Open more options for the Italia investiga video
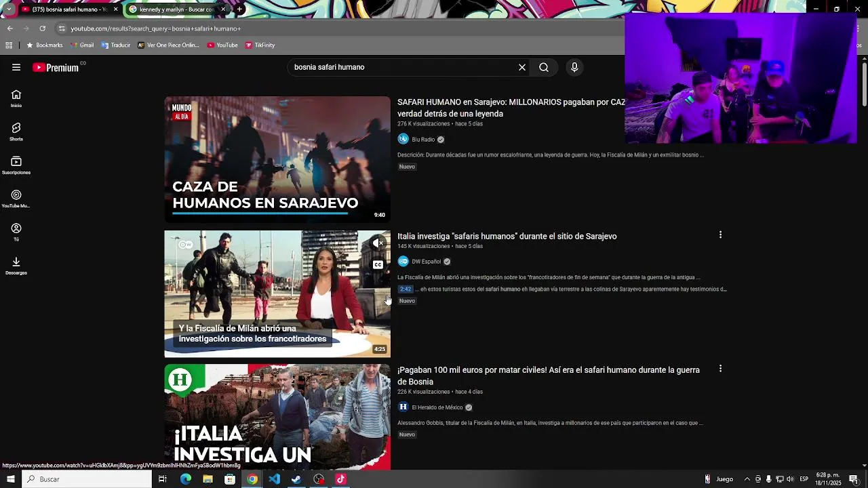This screenshot has width=868, height=488. (720, 235)
